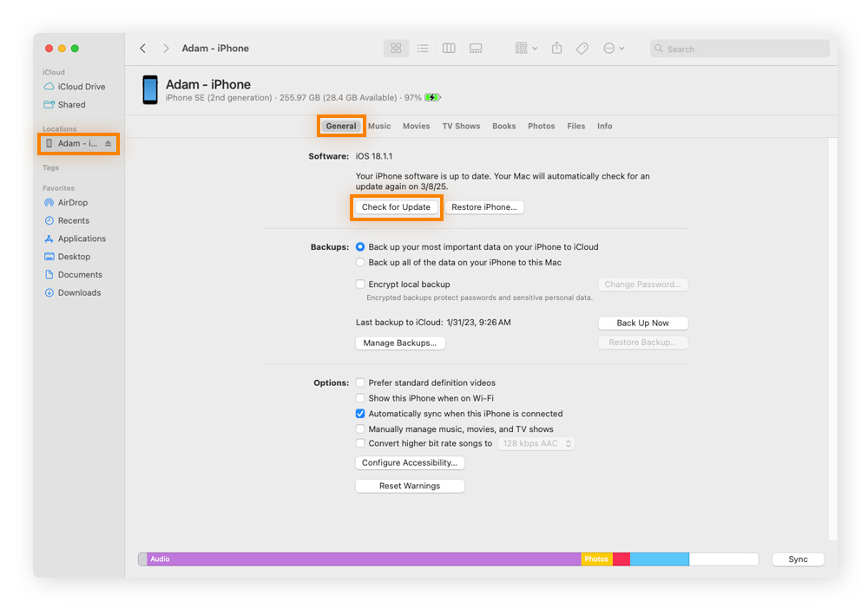Click the Share toolbar icon

[x=557, y=49]
